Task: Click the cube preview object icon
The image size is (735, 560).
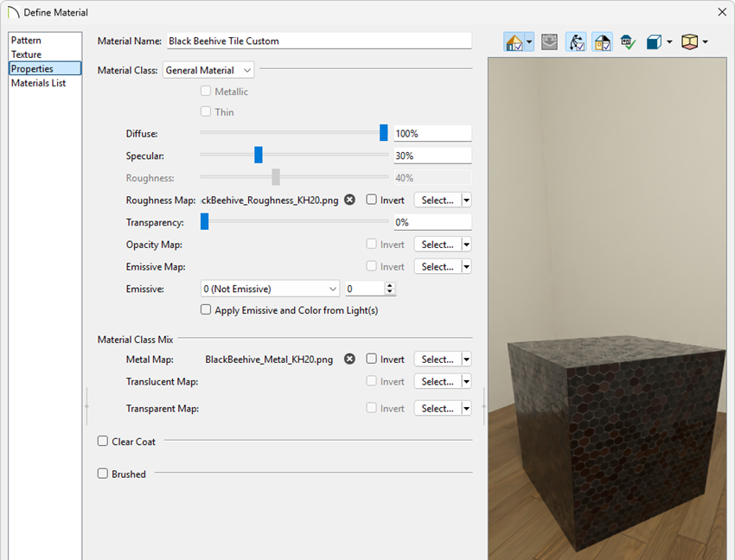Action: coord(655,41)
